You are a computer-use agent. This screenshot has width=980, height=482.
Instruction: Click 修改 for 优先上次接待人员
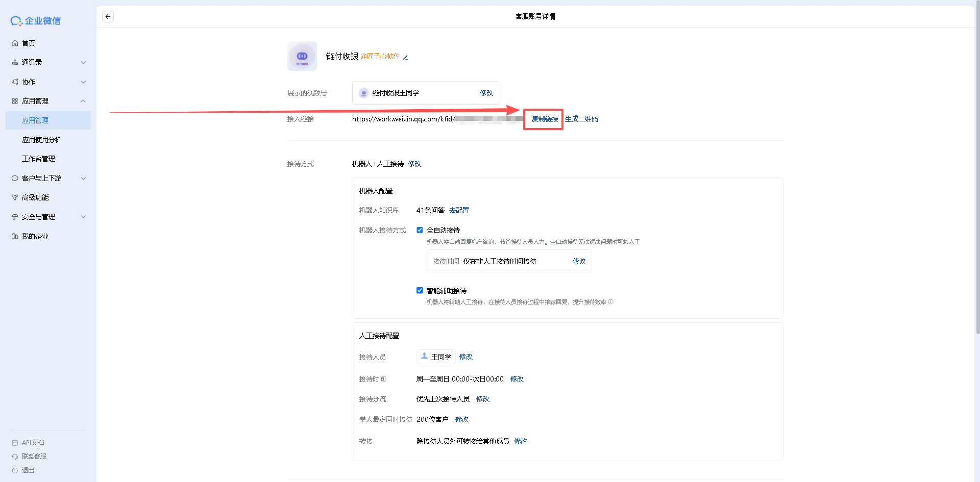coord(482,399)
